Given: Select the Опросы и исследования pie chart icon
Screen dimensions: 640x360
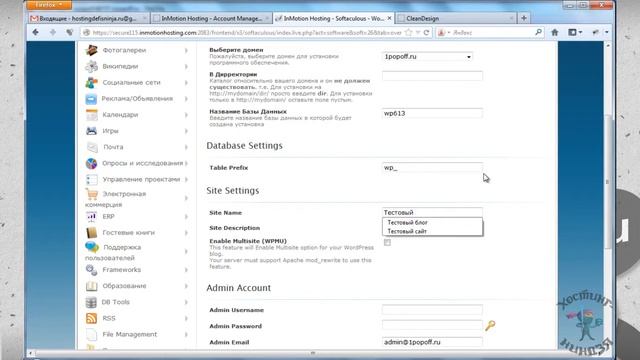Looking at the screenshot, I should (x=91, y=163).
